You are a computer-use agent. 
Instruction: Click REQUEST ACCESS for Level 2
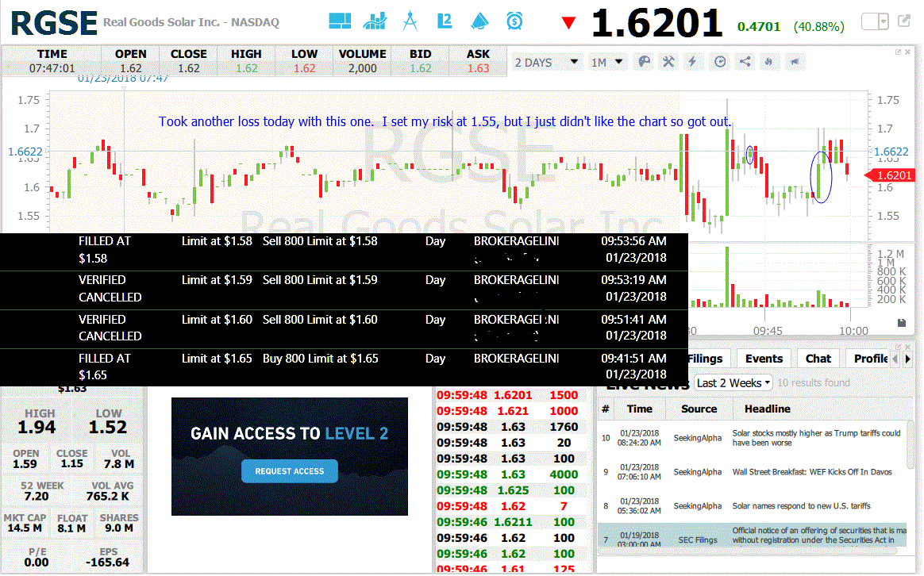(x=289, y=471)
